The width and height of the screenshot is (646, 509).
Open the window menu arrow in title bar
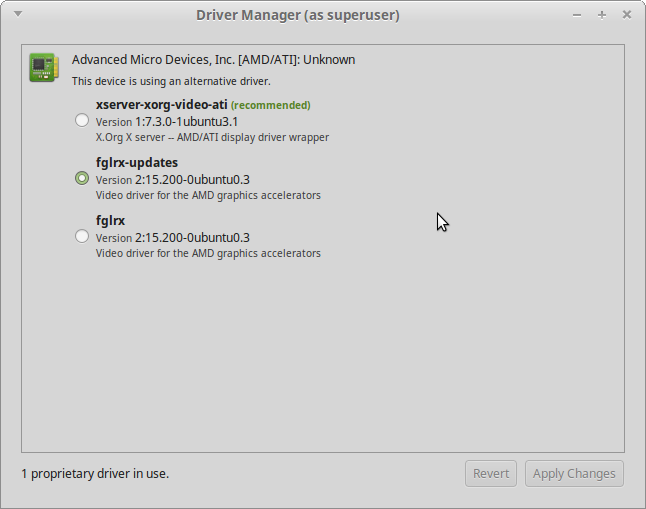(x=18, y=14)
